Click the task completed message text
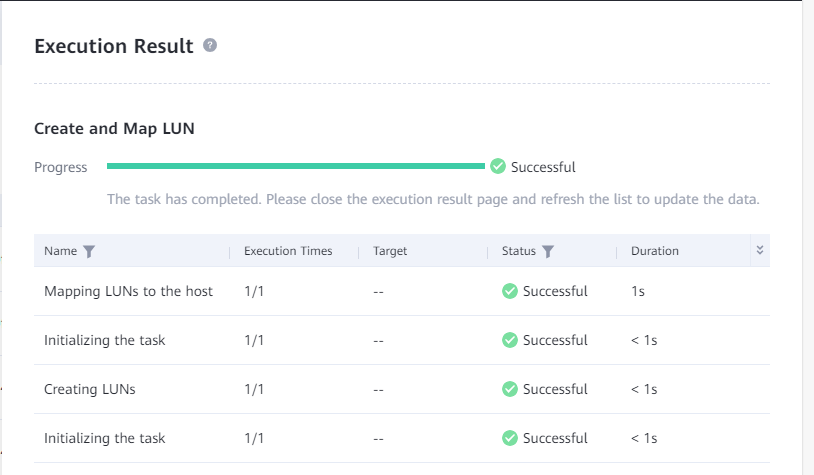 click(433, 199)
